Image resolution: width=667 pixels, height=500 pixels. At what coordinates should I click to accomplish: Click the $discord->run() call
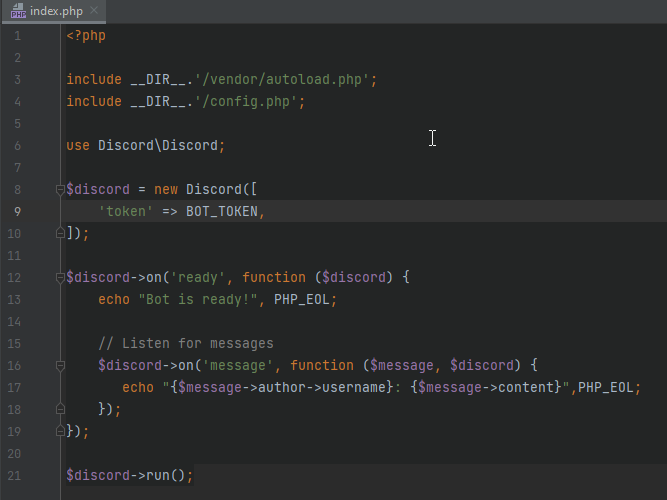[129, 475]
